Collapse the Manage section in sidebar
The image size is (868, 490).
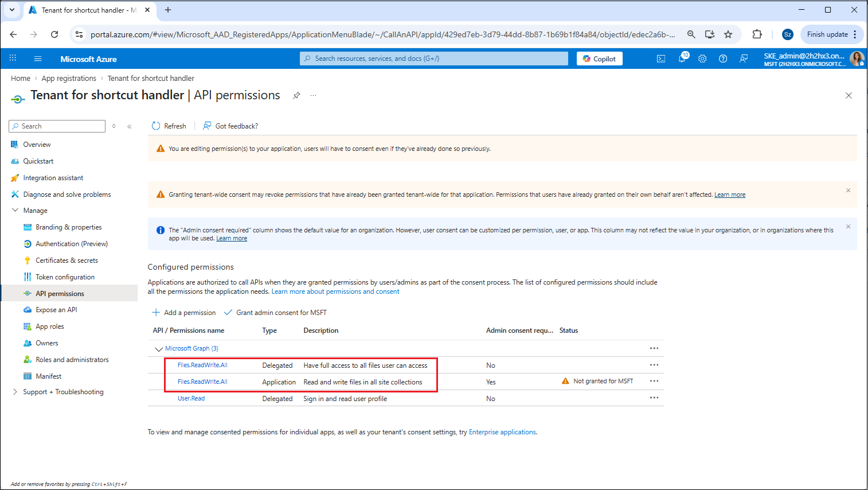[15, 211]
